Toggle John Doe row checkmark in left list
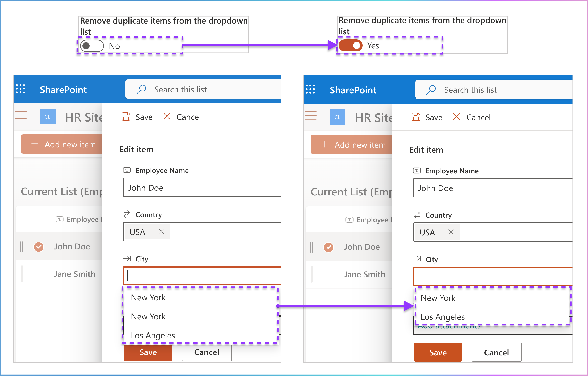The width and height of the screenshot is (588, 376). click(x=39, y=247)
